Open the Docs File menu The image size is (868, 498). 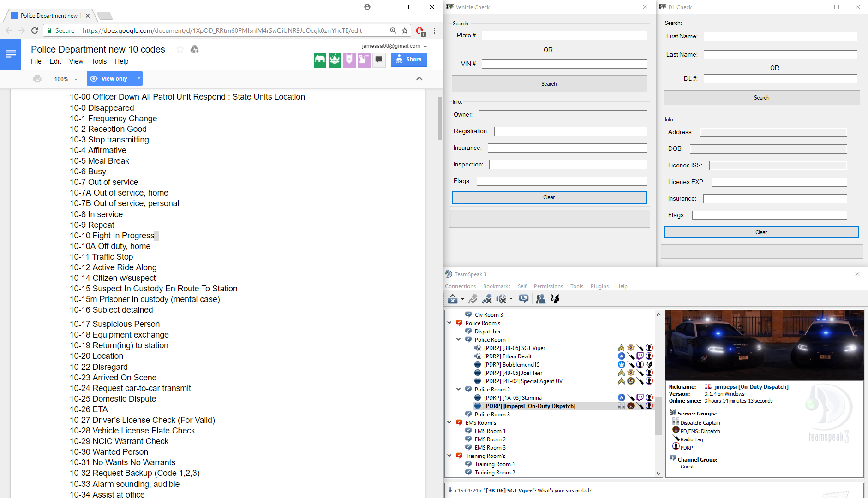coord(36,61)
